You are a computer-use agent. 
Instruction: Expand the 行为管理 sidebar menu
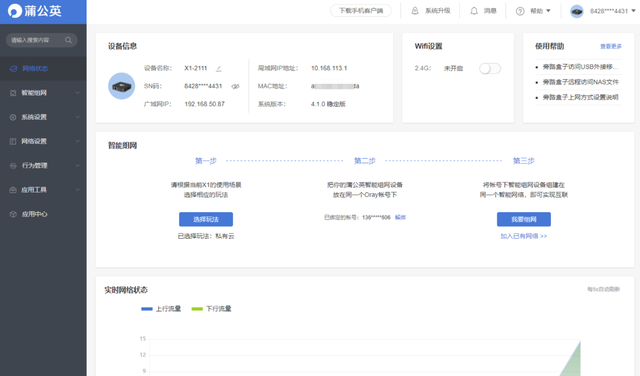tap(78, 166)
